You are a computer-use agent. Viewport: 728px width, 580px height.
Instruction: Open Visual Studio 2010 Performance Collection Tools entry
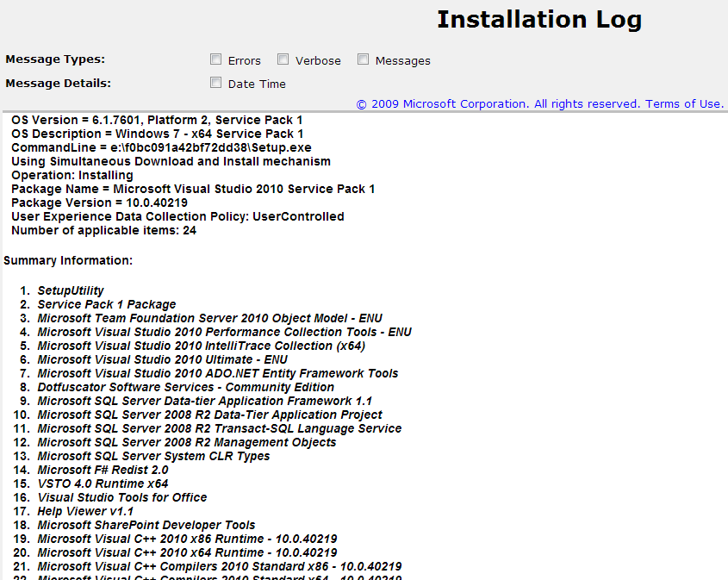(x=225, y=332)
